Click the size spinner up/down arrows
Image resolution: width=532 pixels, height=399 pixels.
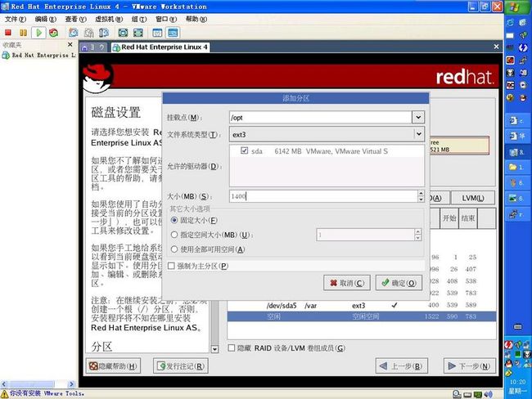[x=421, y=196]
